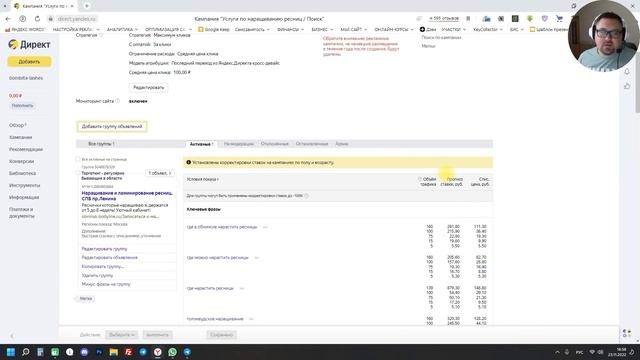The height and width of the screenshot is (360, 640).
Task: Open БИЗНЕС bookmarks folder
Action: tap(322, 29)
